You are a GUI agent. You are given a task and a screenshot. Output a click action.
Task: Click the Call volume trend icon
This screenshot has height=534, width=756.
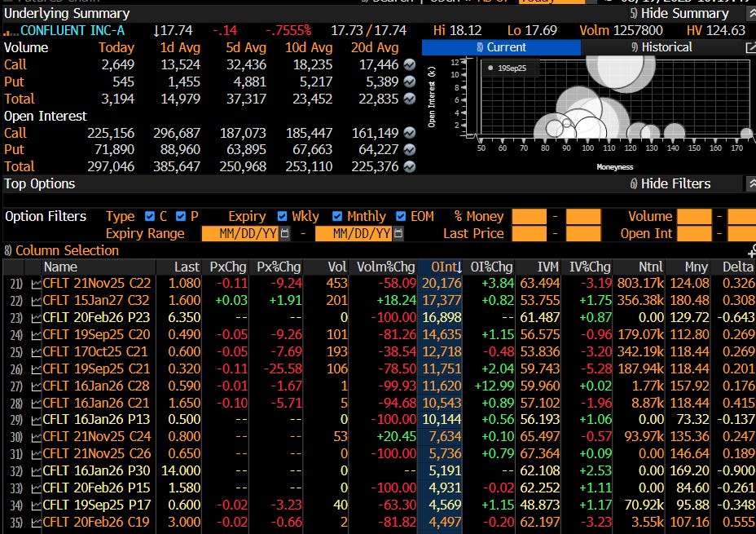point(409,64)
